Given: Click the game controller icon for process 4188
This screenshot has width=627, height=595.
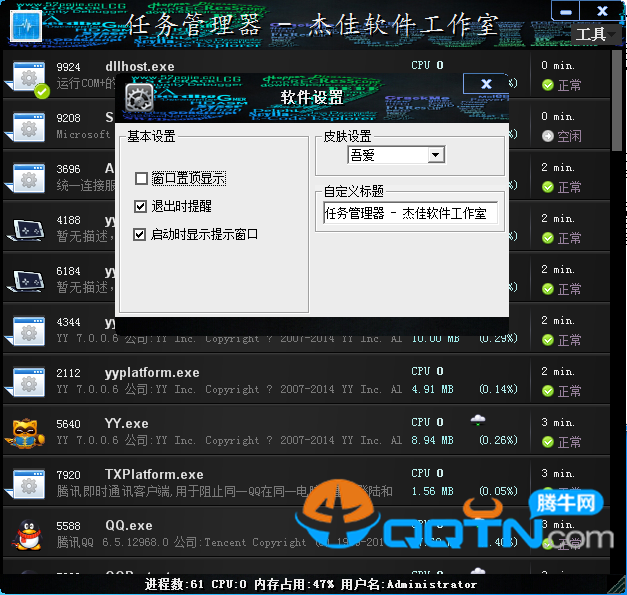Looking at the screenshot, I should (25, 228).
